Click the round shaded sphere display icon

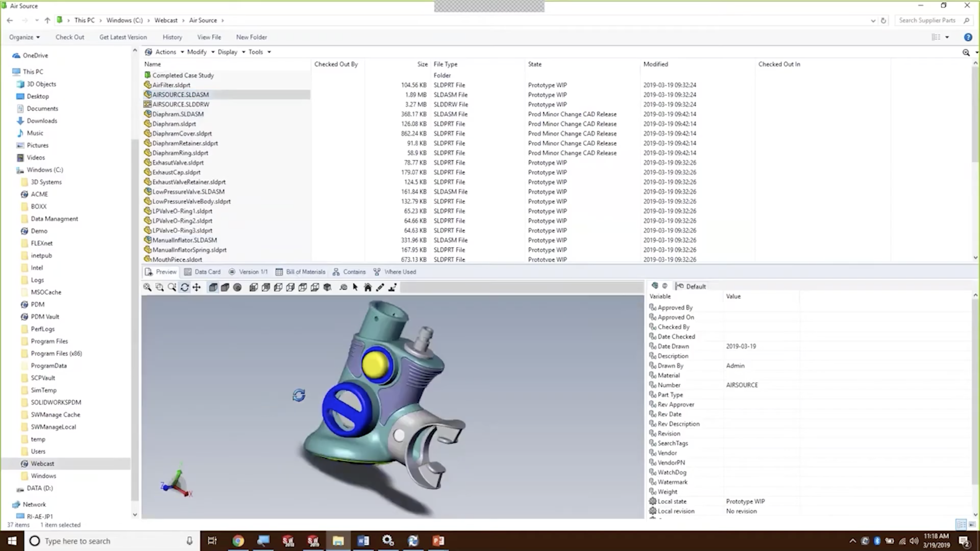237,287
